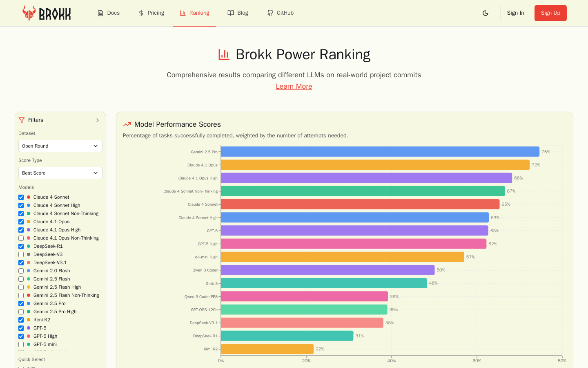Open the Dataset dropdown showing Open Round
The height and width of the screenshot is (368, 588).
click(60, 146)
